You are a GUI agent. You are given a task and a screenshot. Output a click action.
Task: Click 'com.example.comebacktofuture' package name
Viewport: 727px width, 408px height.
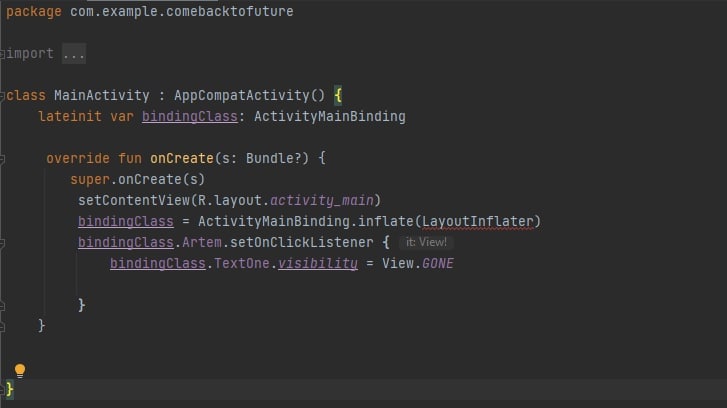click(x=182, y=11)
